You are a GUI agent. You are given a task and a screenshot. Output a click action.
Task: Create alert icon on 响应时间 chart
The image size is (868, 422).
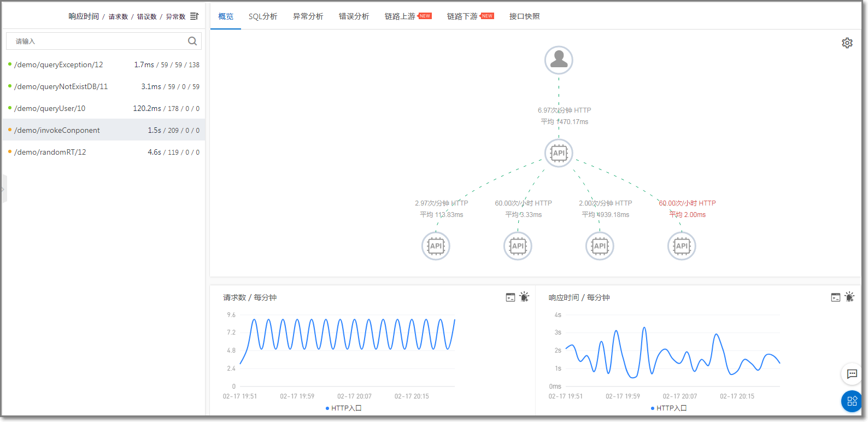pos(849,297)
